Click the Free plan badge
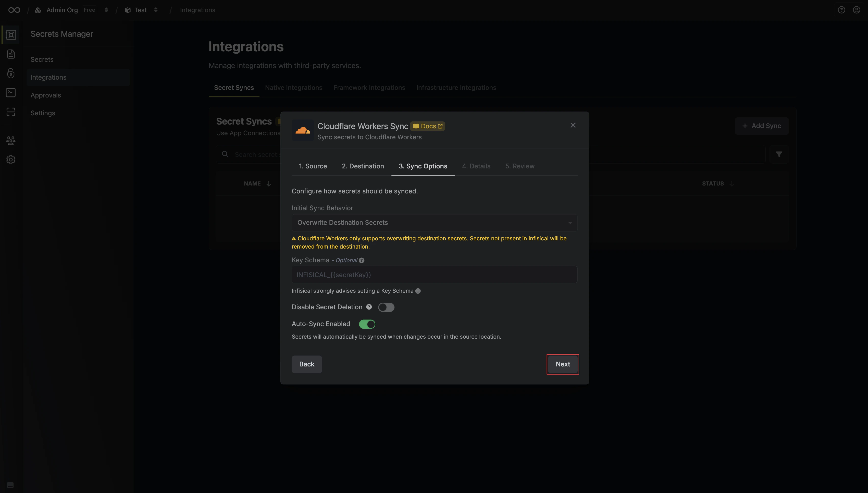The width and height of the screenshot is (868, 493). 89,10
